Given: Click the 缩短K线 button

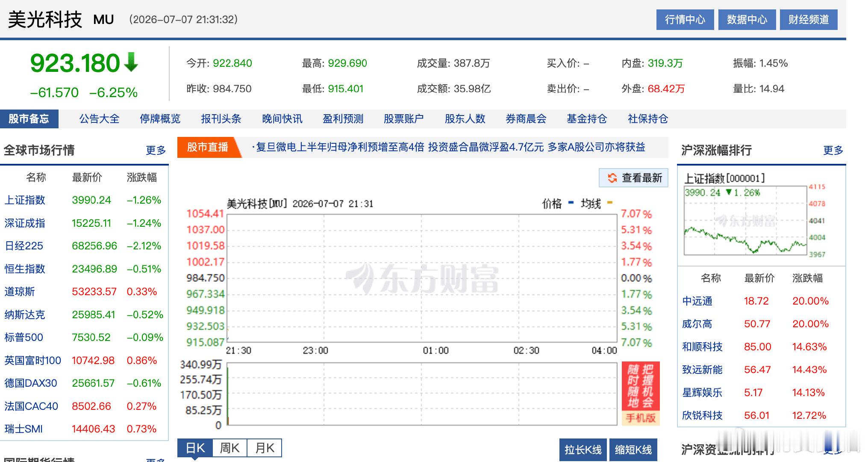Looking at the screenshot, I should pos(633,450).
